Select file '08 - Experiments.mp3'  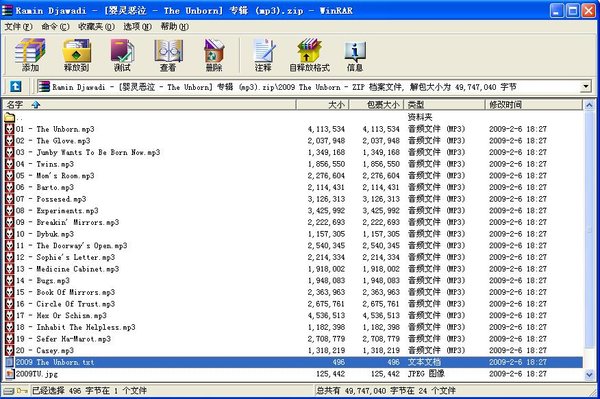tap(57, 210)
